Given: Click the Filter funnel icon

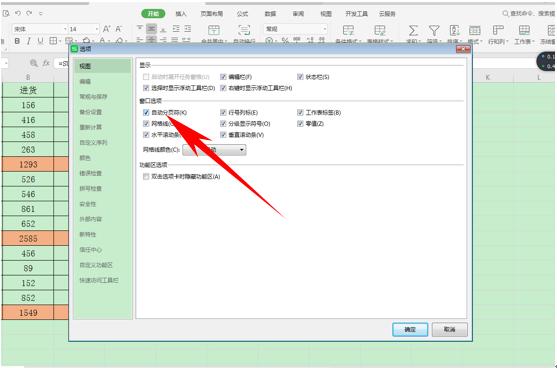Looking at the screenshot, I should pyautogui.click(x=434, y=31).
